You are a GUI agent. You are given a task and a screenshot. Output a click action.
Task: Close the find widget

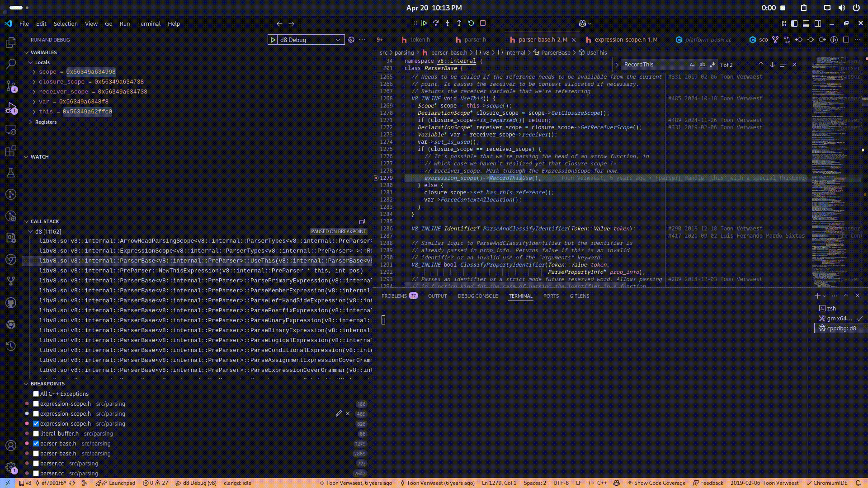(794, 65)
